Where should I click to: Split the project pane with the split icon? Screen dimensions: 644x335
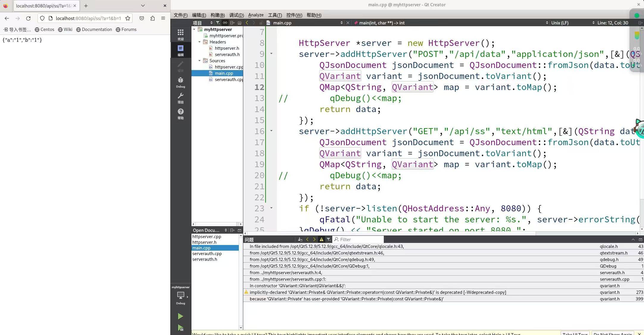tap(232, 23)
